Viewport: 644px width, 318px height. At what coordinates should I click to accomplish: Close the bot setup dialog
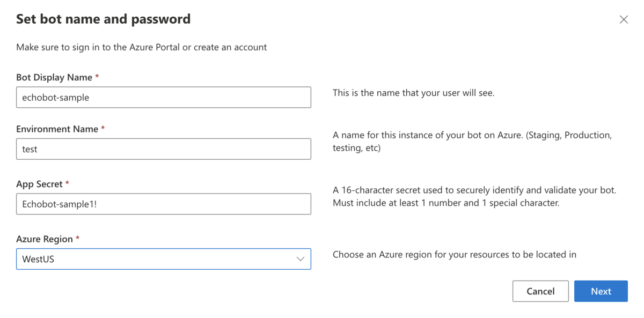(624, 20)
